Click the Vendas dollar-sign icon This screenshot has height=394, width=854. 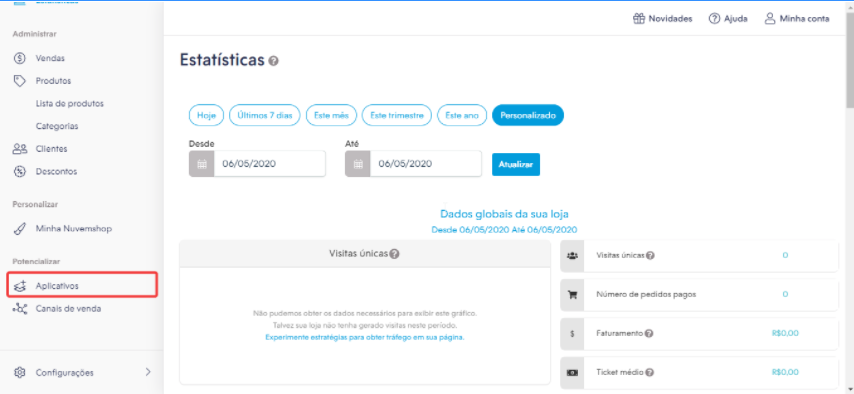(x=20, y=58)
